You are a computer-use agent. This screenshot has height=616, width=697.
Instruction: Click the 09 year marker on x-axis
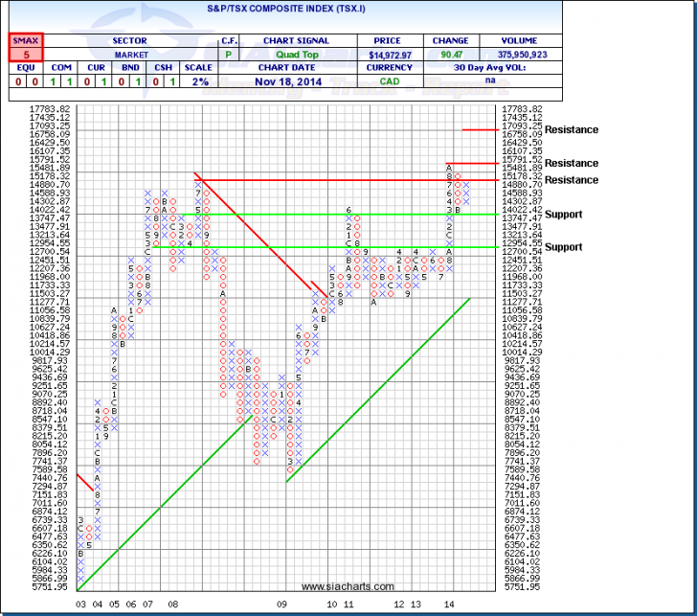coord(281,605)
